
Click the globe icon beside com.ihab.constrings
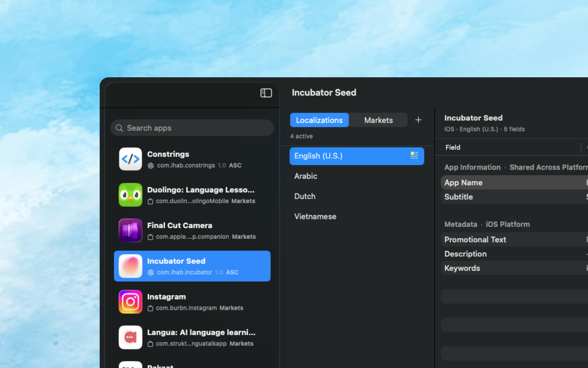[x=151, y=166]
